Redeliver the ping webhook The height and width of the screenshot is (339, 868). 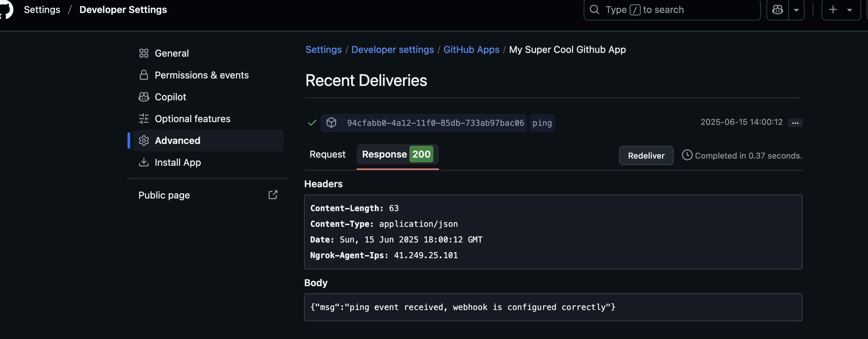(x=646, y=156)
